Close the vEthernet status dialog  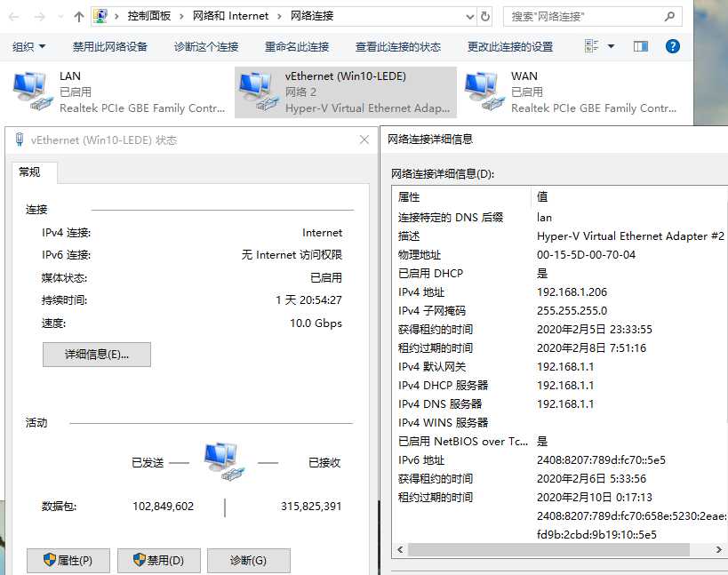pos(364,140)
